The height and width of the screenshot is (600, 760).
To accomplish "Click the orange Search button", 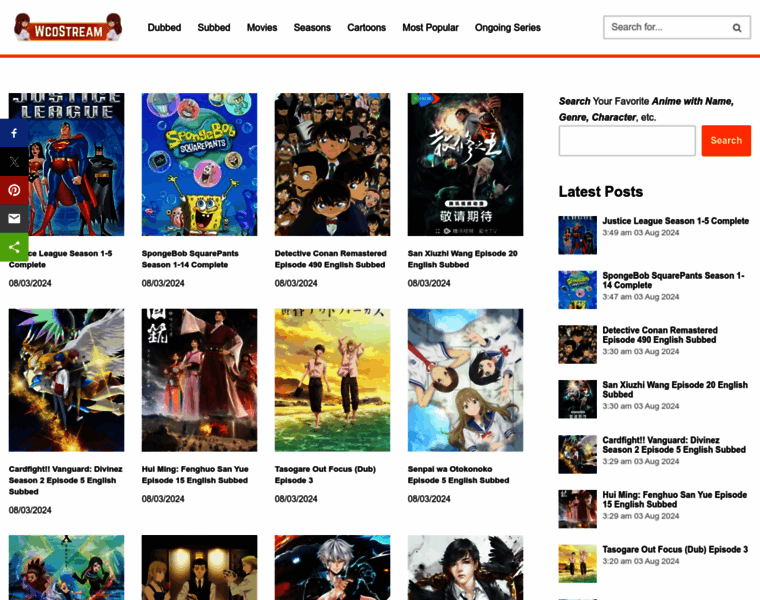I will [726, 141].
